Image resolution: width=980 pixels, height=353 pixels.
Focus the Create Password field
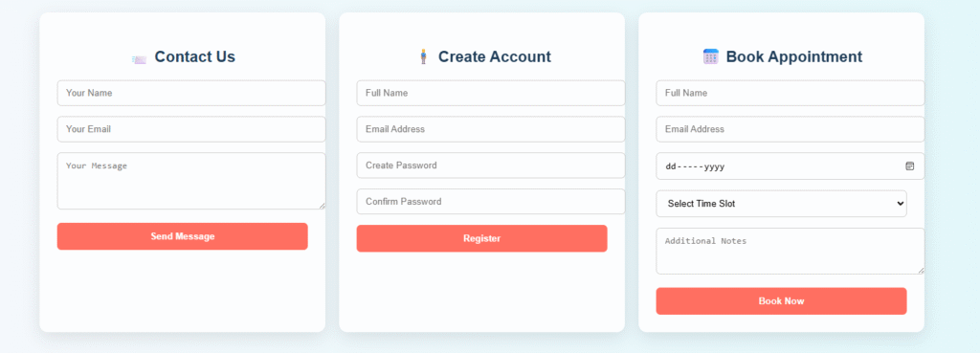pos(491,165)
